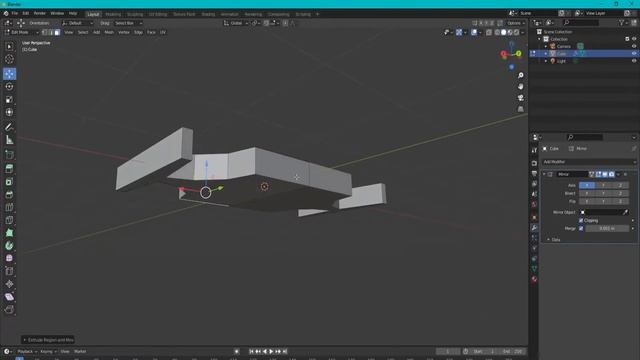Jump to the timeline end frame
Viewport: 640px width, 360px height.
[x=285, y=351]
